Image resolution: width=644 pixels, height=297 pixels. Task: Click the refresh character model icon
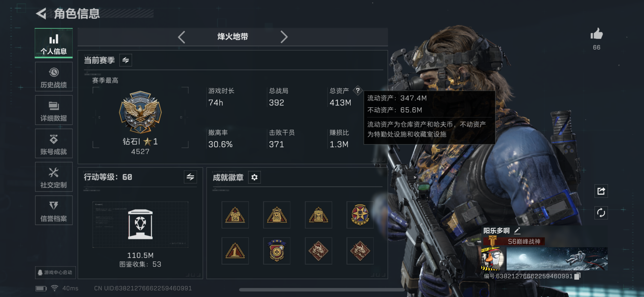601,213
